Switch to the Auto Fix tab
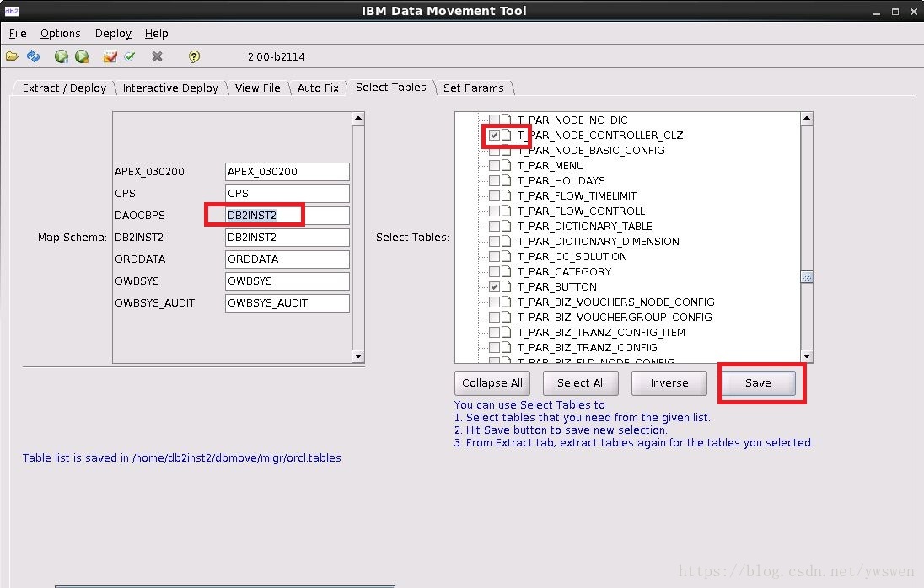The image size is (924, 588). point(318,88)
